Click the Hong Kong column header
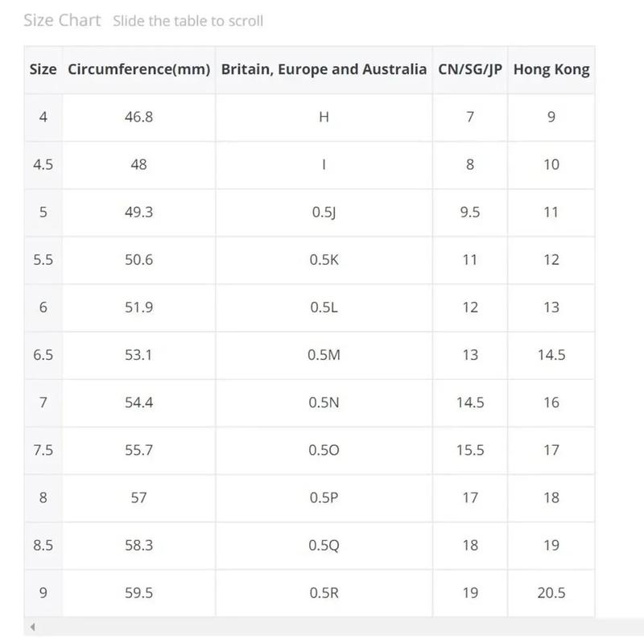 (x=551, y=69)
